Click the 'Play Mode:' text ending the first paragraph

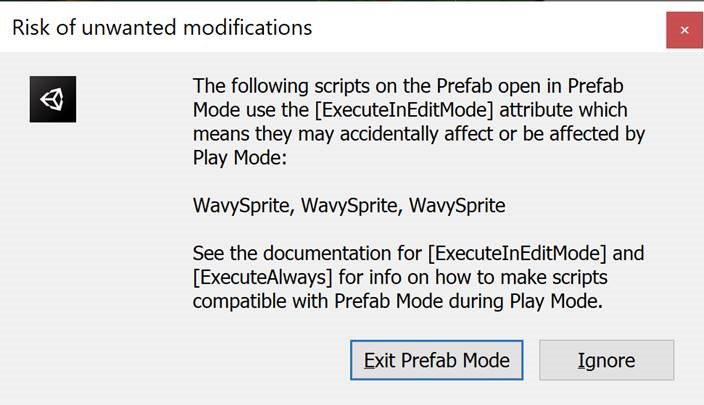pyautogui.click(x=240, y=158)
